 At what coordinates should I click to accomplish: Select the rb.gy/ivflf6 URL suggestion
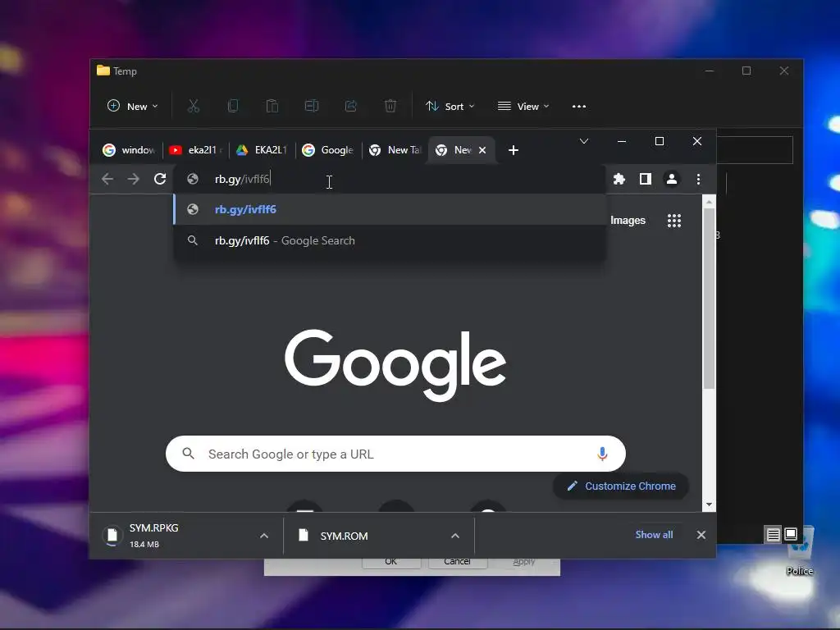[x=390, y=209]
